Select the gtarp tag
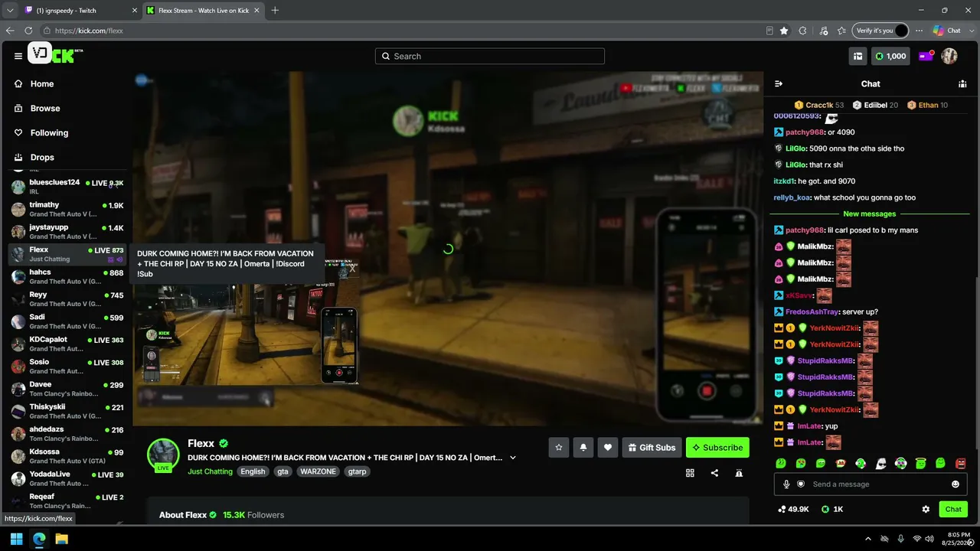 pos(358,471)
